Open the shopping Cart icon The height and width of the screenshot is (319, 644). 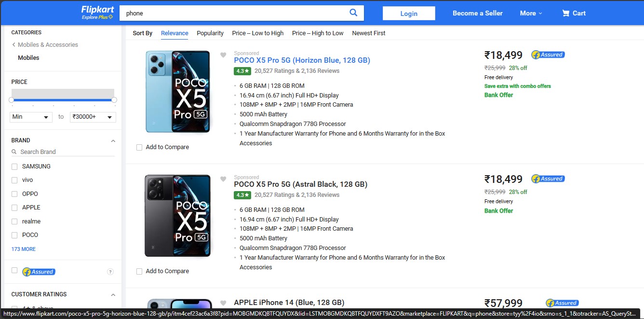pyautogui.click(x=566, y=14)
